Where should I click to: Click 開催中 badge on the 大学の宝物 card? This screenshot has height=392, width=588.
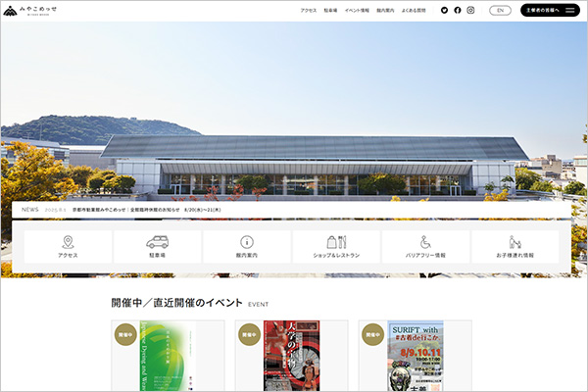[249, 334]
